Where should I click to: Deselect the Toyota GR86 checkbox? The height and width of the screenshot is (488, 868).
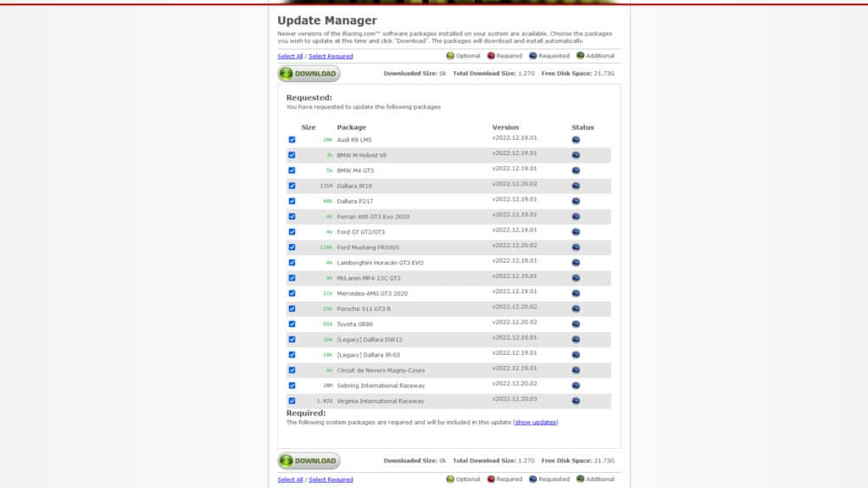[x=292, y=324]
